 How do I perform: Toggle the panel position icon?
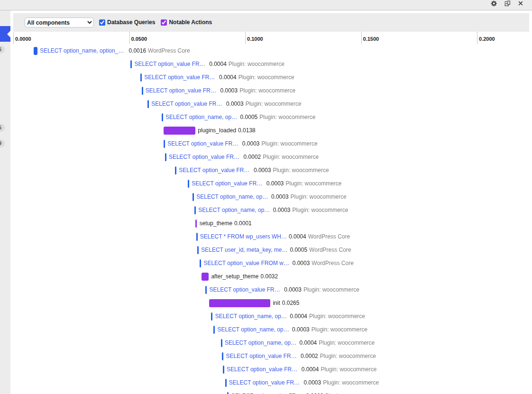[507, 3]
